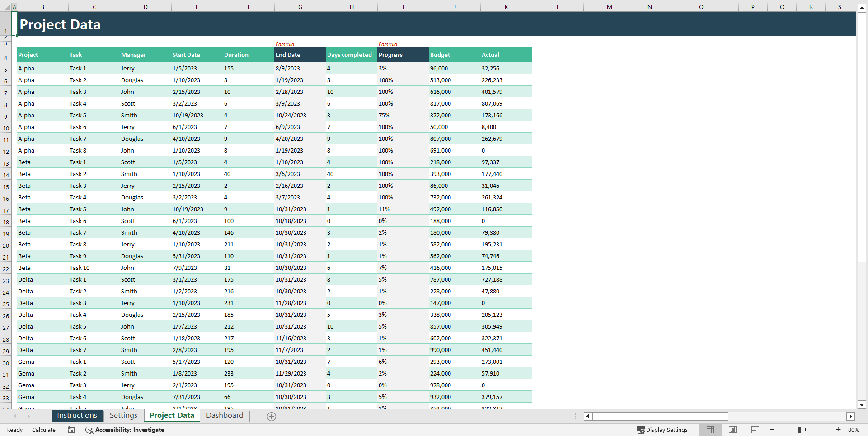Add a new worksheet with the plus button
The width and height of the screenshot is (868, 436).
(x=271, y=416)
